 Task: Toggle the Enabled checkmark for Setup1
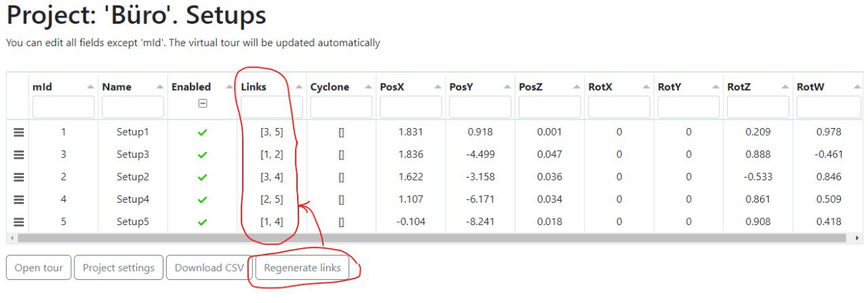(202, 133)
